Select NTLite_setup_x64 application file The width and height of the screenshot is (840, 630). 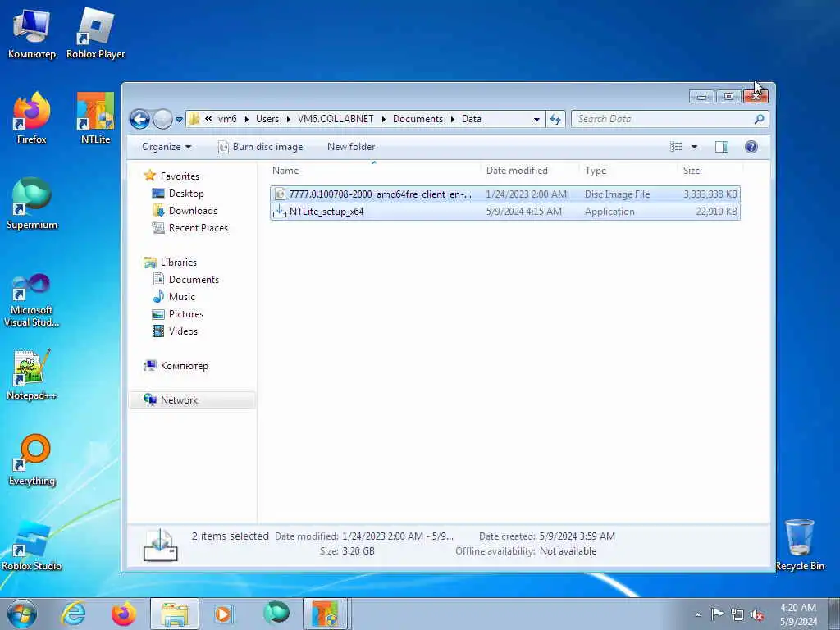point(505,212)
